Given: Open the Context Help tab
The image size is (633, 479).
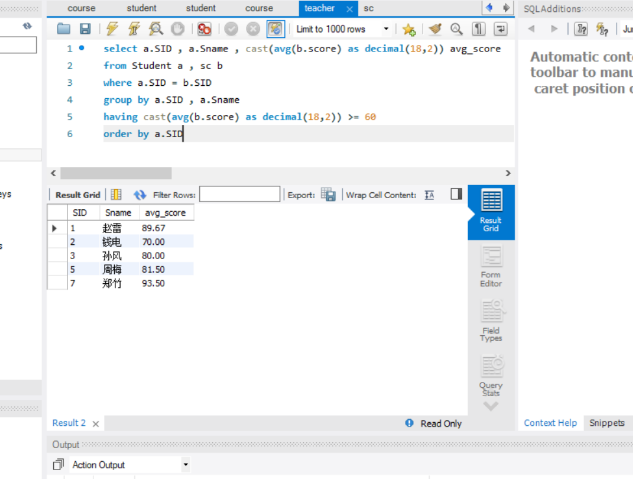Looking at the screenshot, I should click(550, 423).
